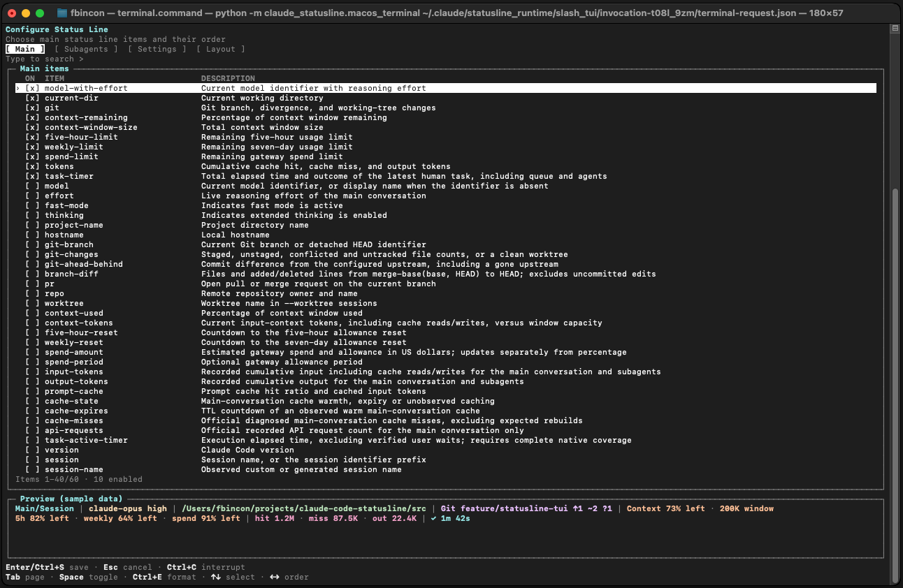
Task: Click the effort item name
Action: 59,196
